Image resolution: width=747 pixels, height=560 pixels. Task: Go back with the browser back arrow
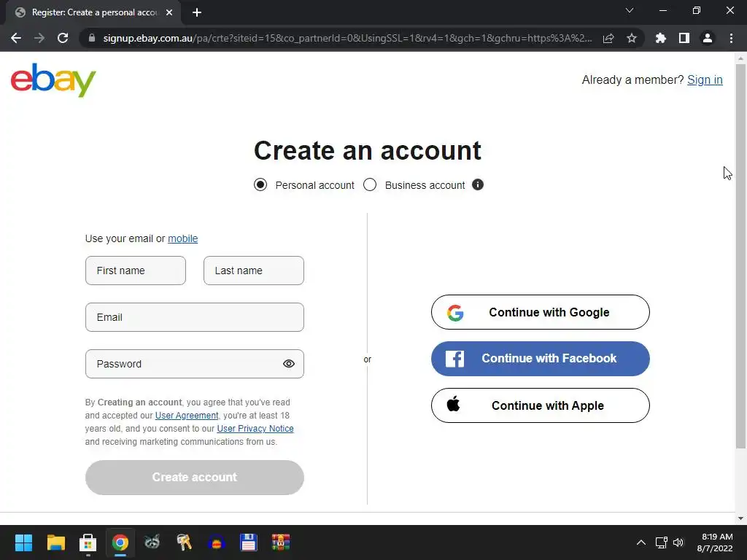click(16, 38)
